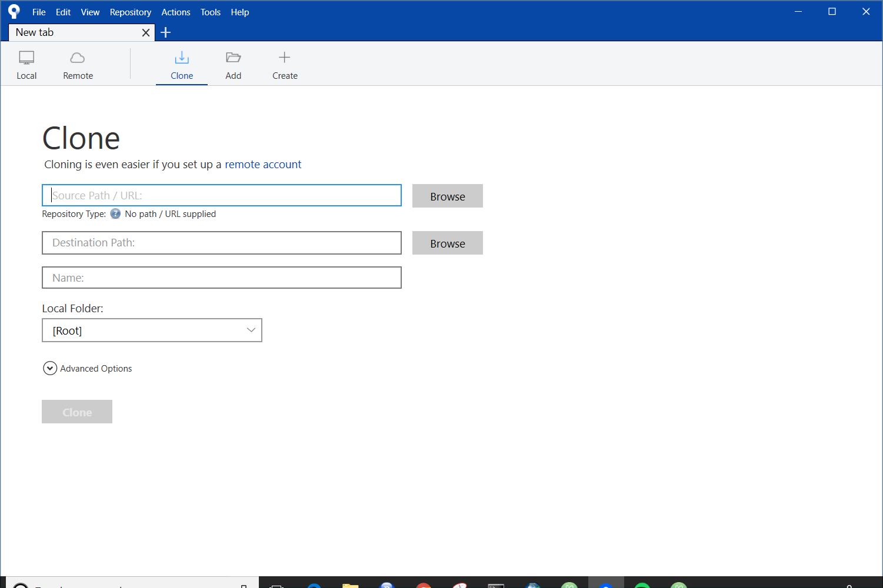
Task: Open the Repository menu
Action: (131, 12)
